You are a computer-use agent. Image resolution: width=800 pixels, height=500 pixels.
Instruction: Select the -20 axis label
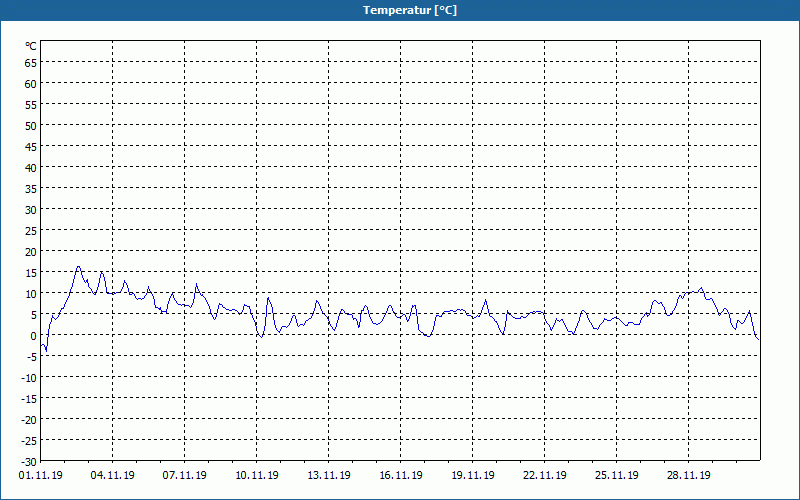pyautogui.click(x=29, y=420)
